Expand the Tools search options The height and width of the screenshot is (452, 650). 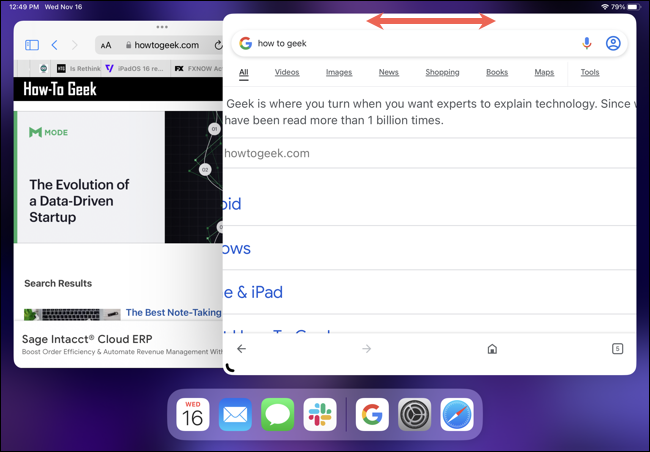tap(590, 72)
